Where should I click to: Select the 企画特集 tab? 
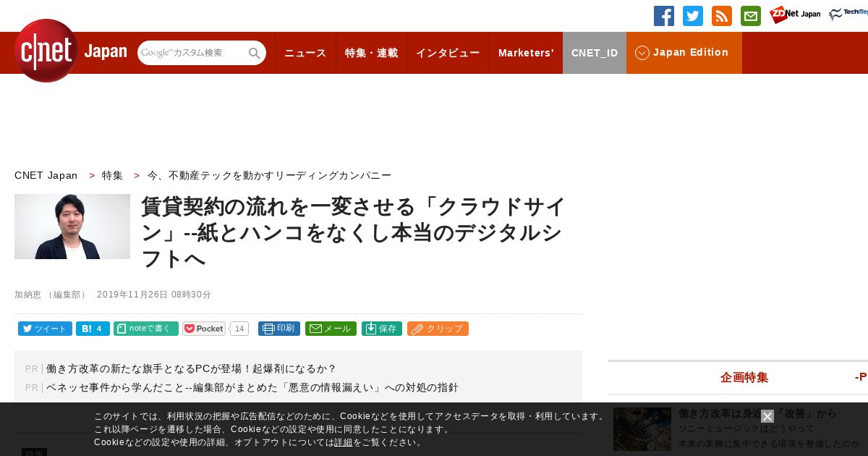(744, 377)
